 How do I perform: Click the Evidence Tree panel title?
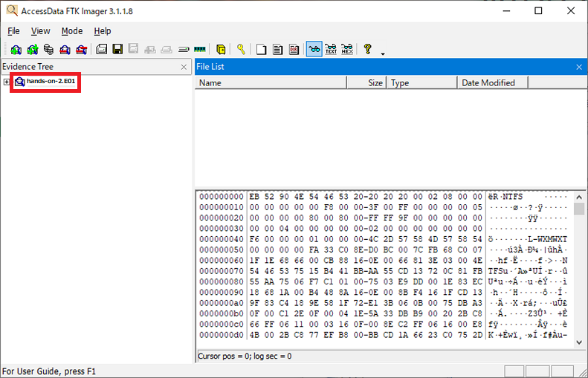point(28,67)
